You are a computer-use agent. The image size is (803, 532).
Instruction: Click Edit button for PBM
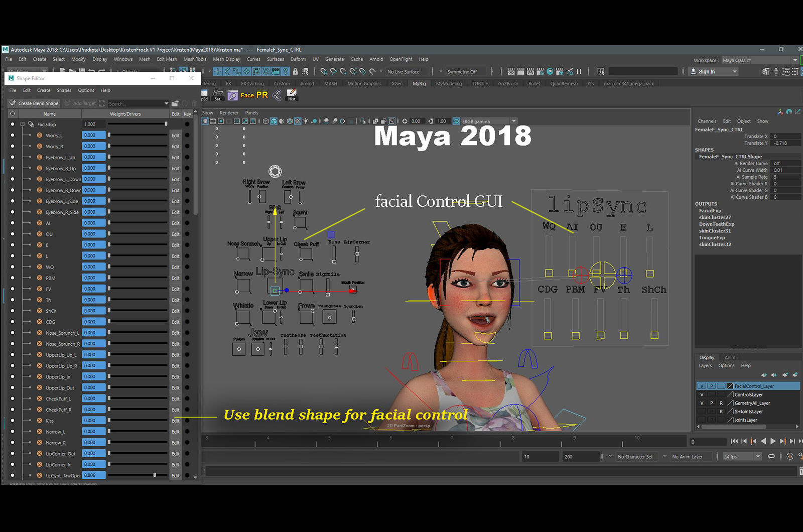point(175,278)
